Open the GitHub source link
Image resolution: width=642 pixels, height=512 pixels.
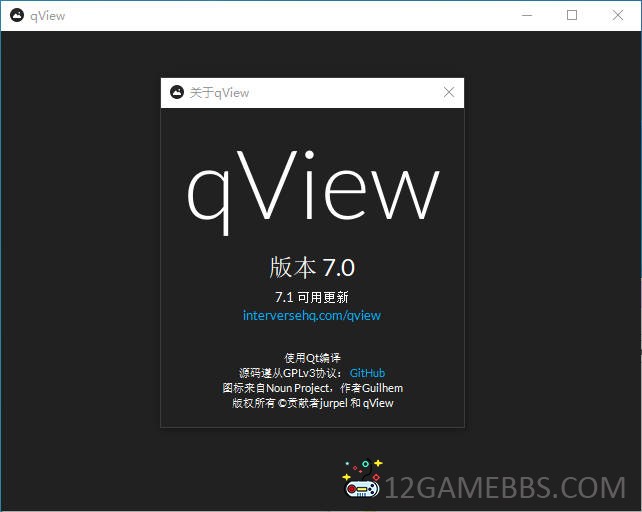tap(367, 373)
